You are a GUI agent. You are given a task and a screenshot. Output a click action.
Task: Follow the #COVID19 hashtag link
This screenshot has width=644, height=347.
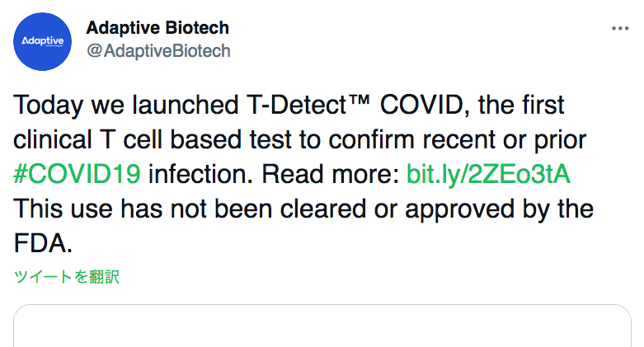[x=78, y=174]
